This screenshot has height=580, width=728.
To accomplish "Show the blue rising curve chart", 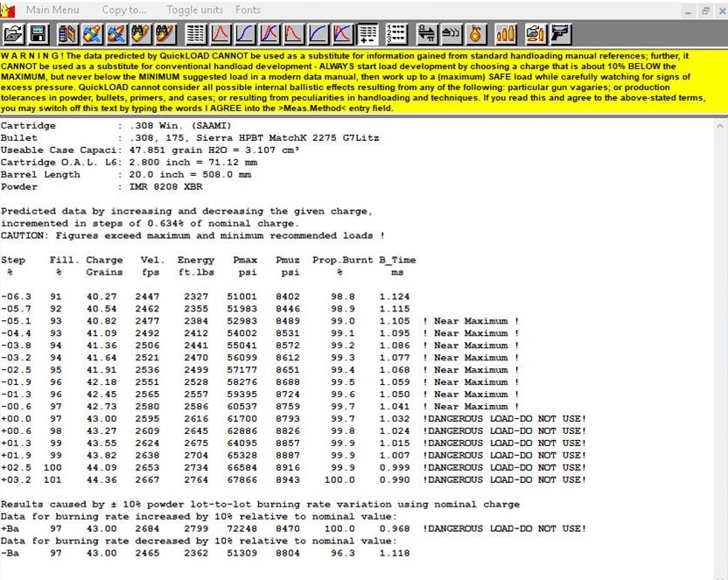I will point(318,34).
